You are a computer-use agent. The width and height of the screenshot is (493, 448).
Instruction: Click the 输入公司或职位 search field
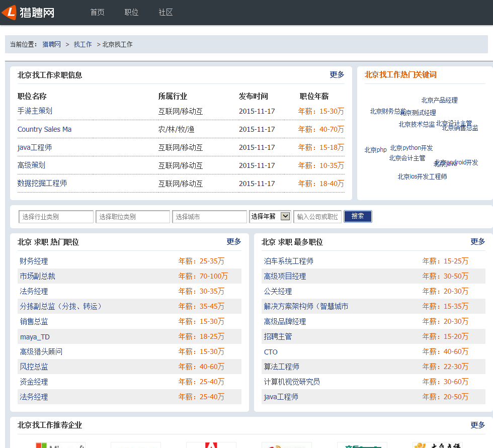(x=317, y=217)
